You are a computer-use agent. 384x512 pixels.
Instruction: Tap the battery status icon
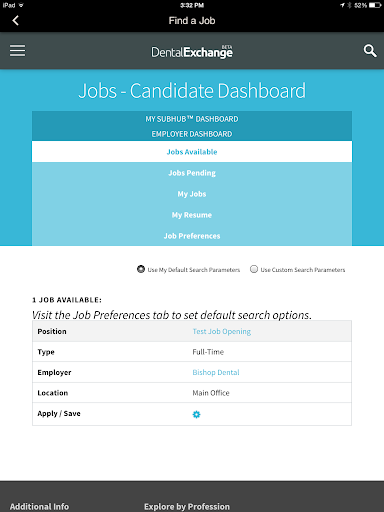coord(375,5)
